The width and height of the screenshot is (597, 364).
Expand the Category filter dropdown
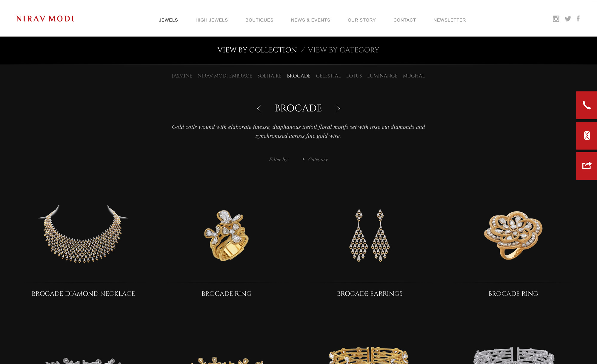315,160
